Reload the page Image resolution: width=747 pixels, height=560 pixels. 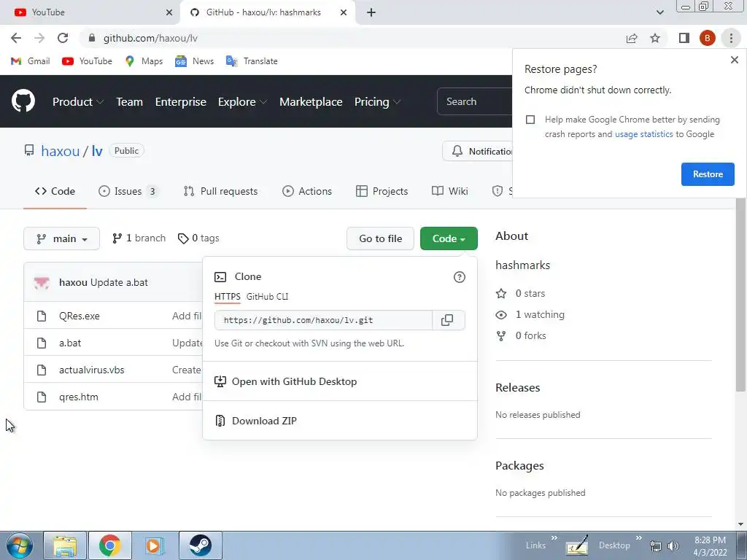click(63, 38)
